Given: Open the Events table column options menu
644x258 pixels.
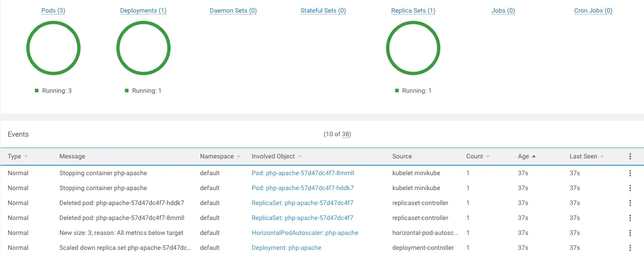Looking at the screenshot, I should (x=630, y=157).
